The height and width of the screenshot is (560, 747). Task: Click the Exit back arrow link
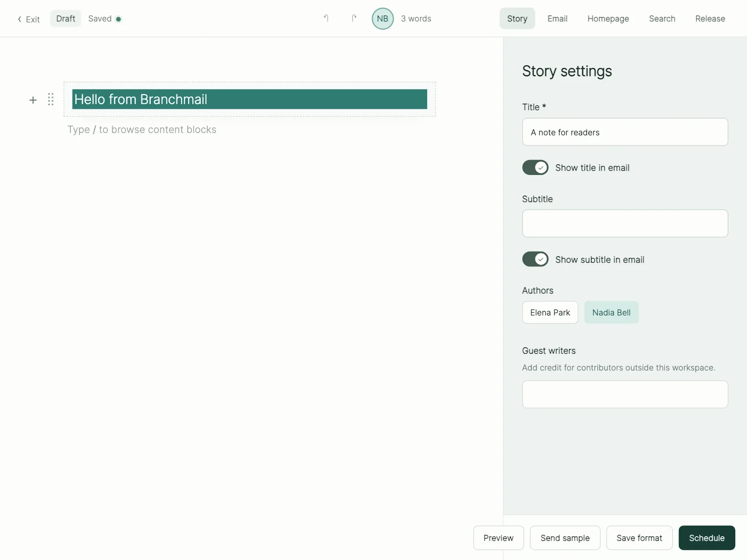pyautogui.click(x=28, y=19)
